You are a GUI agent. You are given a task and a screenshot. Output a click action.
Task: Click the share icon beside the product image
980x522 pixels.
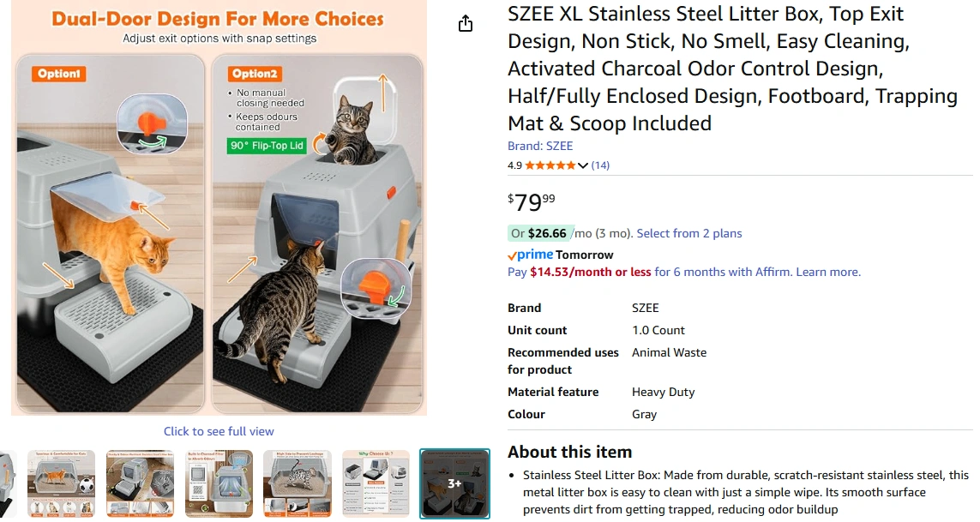coord(466,24)
